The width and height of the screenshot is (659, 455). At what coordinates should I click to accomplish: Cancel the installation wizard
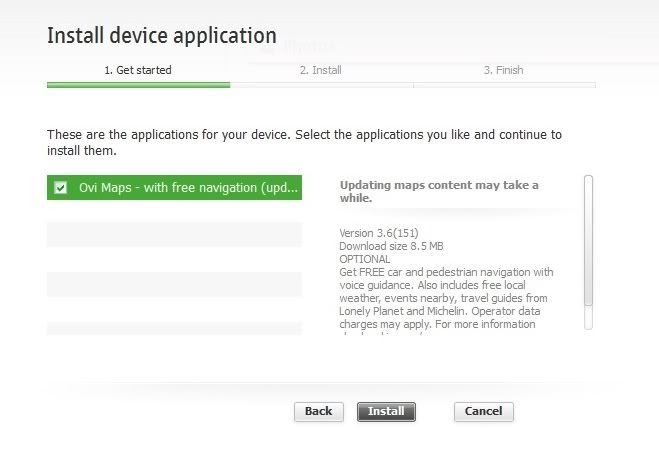tap(483, 411)
